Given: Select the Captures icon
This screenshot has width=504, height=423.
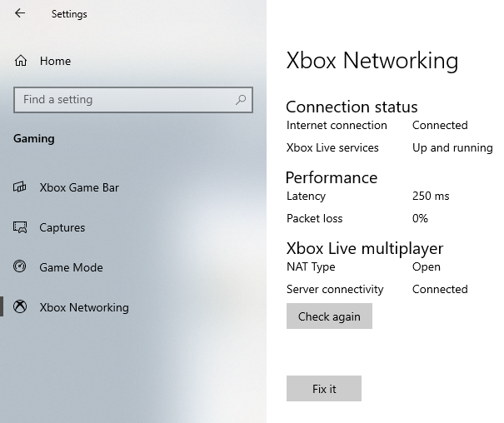Looking at the screenshot, I should pos(20,227).
